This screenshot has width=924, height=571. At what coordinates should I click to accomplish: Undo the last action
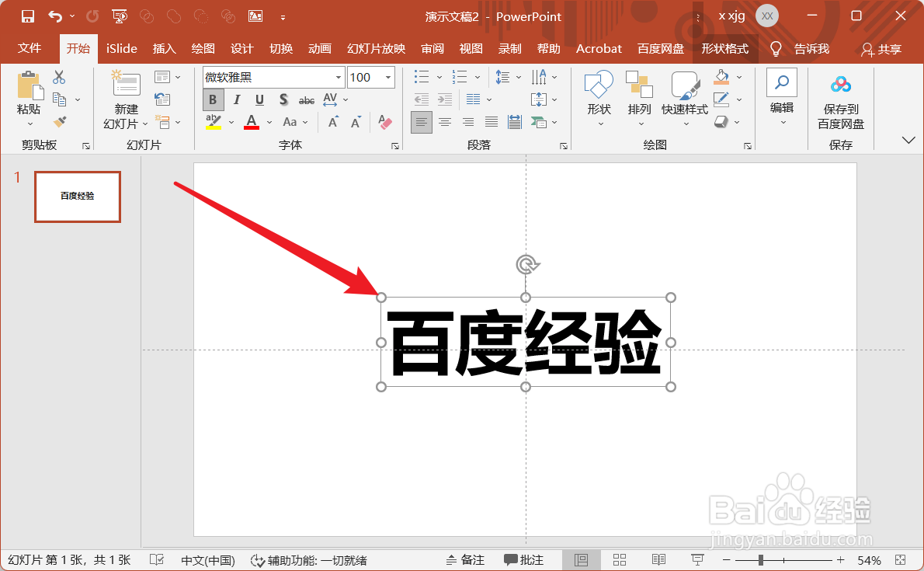(55, 16)
